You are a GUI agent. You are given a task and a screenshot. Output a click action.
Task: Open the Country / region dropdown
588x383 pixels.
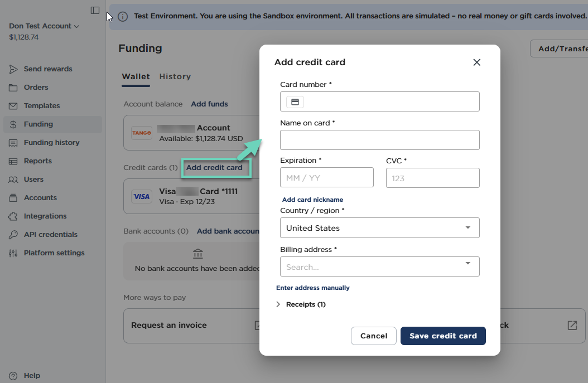point(379,228)
